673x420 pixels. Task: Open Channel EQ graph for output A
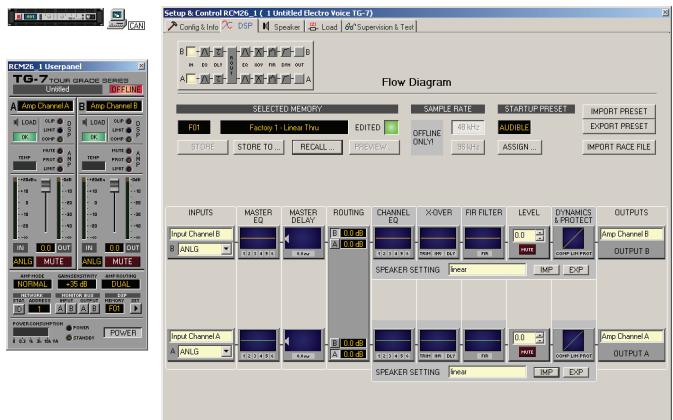[393, 341]
